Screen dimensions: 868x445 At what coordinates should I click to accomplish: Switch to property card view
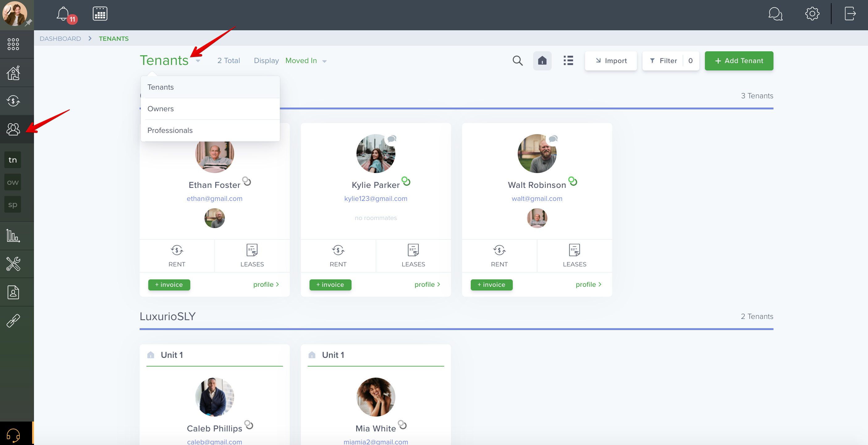pyautogui.click(x=542, y=61)
